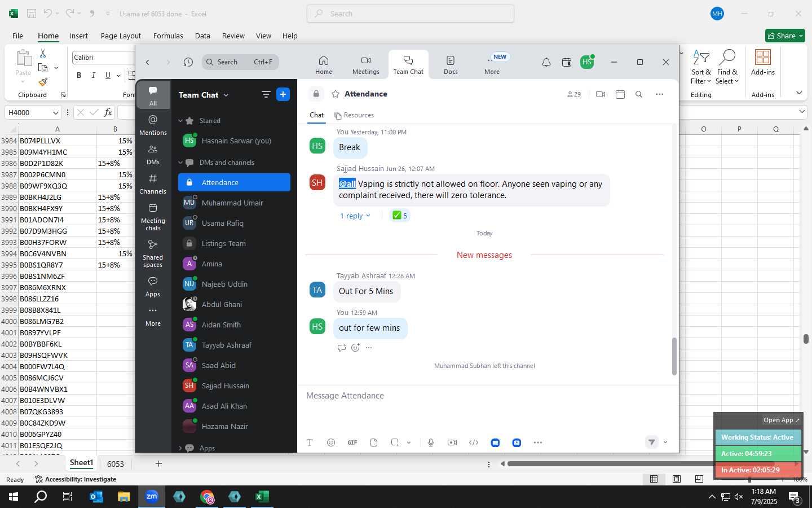Switch Excel to Page Layout view
The image size is (812, 508).
pyautogui.click(x=677, y=479)
